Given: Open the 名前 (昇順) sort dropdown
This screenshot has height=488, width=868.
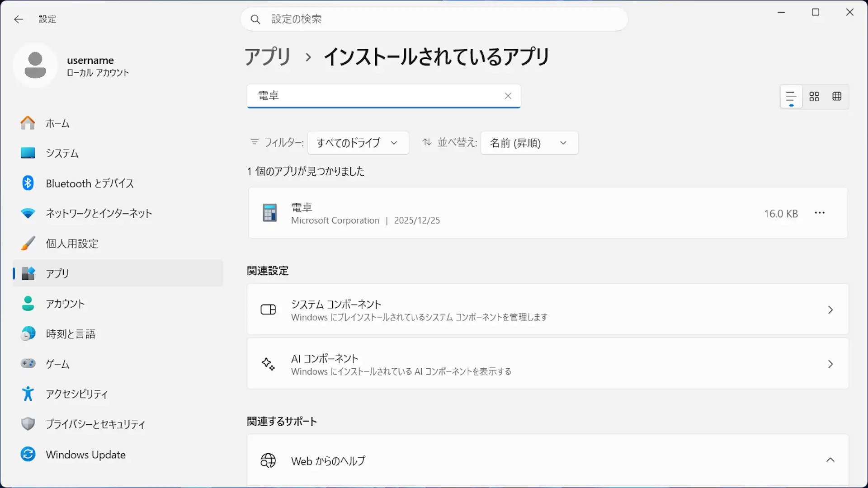Looking at the screenshot, I should [x=529, y=143].
